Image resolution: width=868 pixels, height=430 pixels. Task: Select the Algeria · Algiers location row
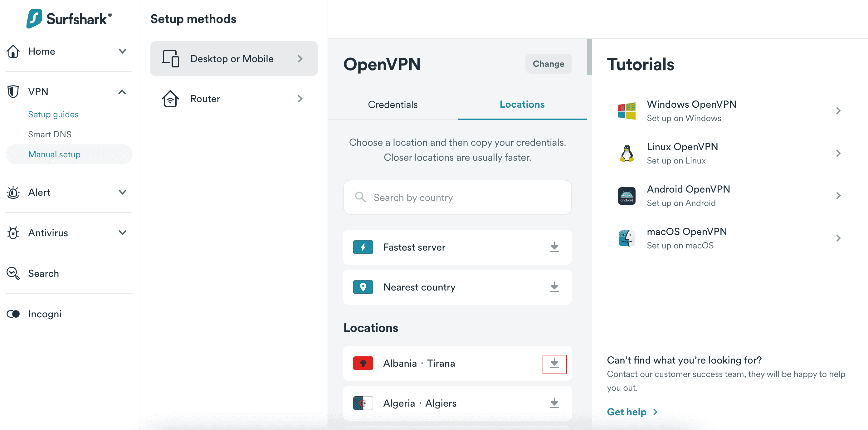pyautogui.click(x=457, y=403)
